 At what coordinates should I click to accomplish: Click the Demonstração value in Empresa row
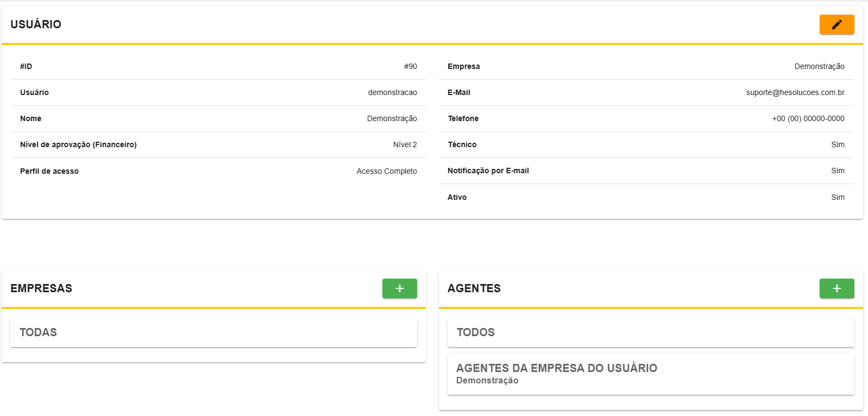[x=819, y=66]
